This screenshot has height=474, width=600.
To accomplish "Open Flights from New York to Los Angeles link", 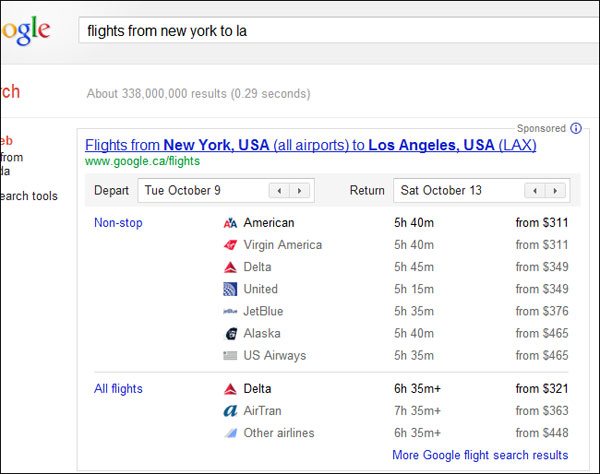I will pyautogui.click(x=311, y=145).
